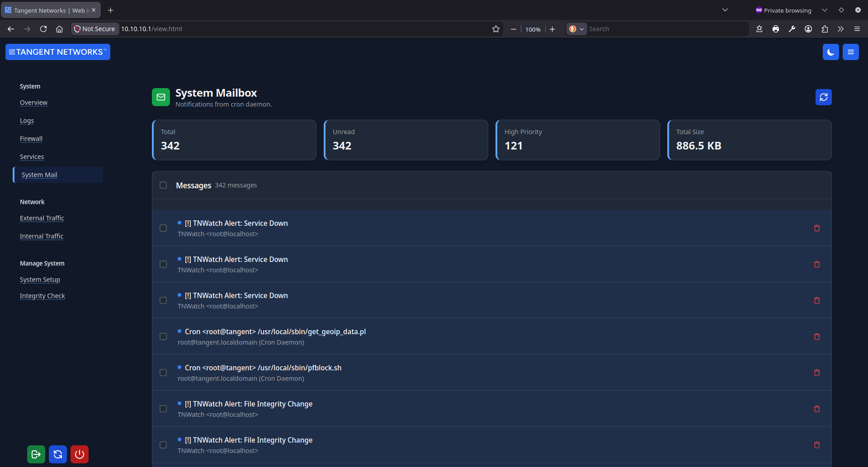Open the Firewall sidebar item
This screenshot has width=868, height=467.
coord(31,139)
